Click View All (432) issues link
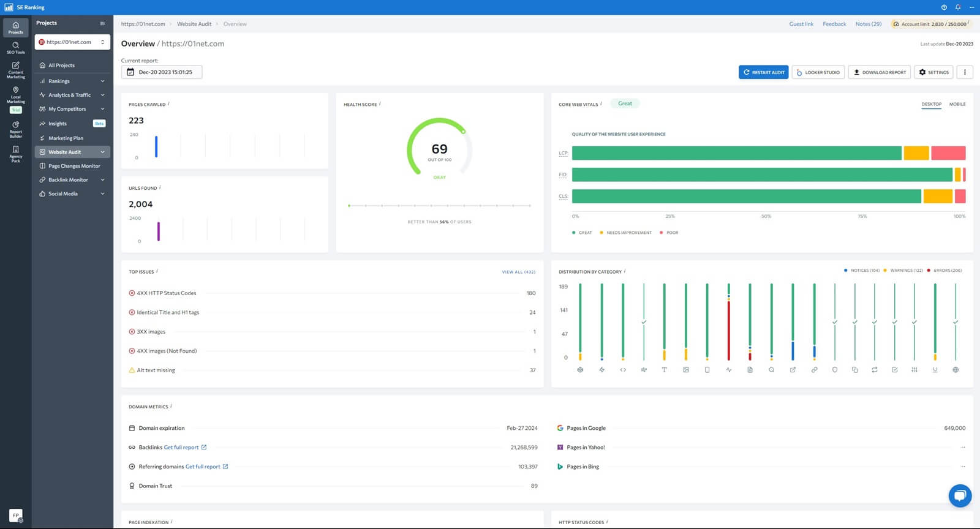The image size is (980, 529). point(518,272)
